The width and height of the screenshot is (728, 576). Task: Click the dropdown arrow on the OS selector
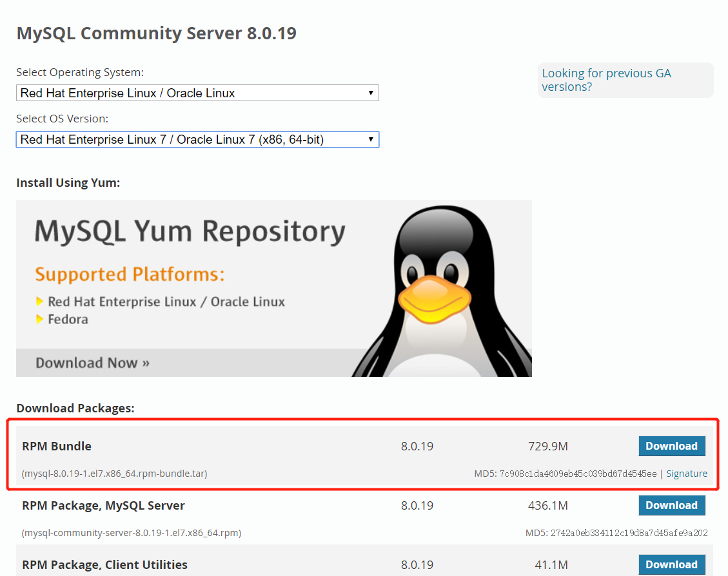click(371, 93)
